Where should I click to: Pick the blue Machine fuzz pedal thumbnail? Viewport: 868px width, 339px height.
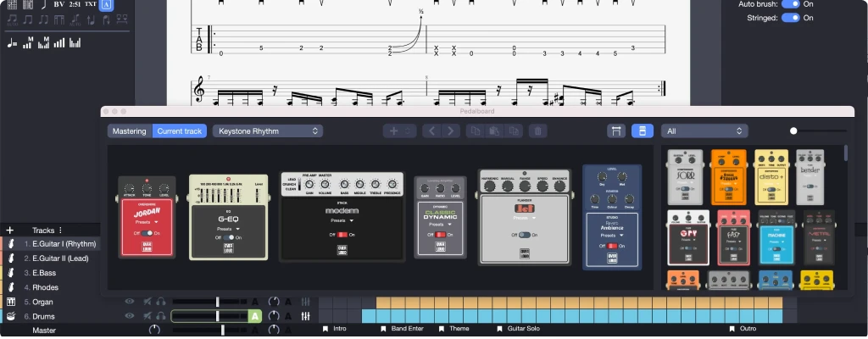pyautogui.click(x=776, y=237)
